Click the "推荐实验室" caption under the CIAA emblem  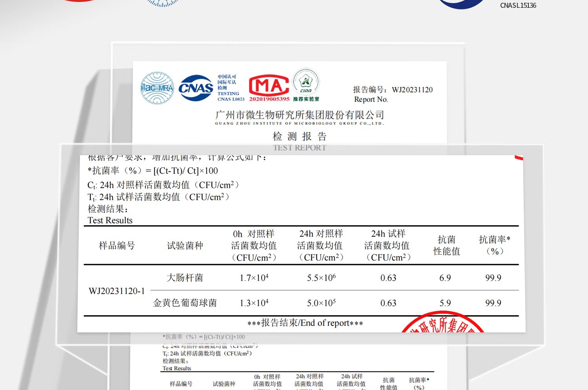[306, 99]
